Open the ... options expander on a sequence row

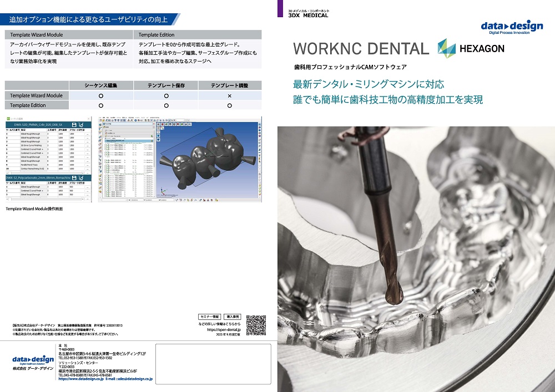[87, 134]
